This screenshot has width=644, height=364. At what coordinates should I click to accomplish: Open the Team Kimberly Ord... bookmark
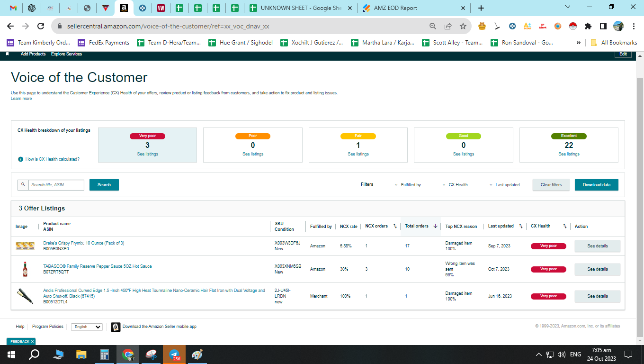[38, 43]
